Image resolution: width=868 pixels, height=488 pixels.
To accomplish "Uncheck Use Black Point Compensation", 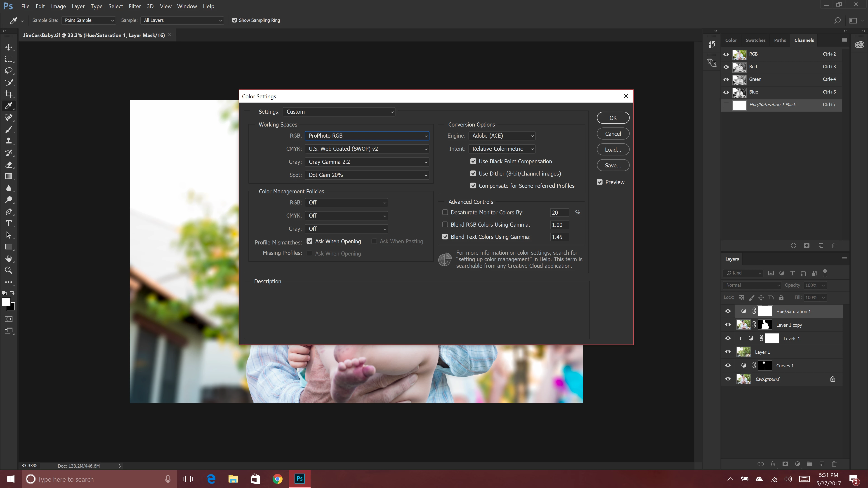I will (x=473, y=161).
